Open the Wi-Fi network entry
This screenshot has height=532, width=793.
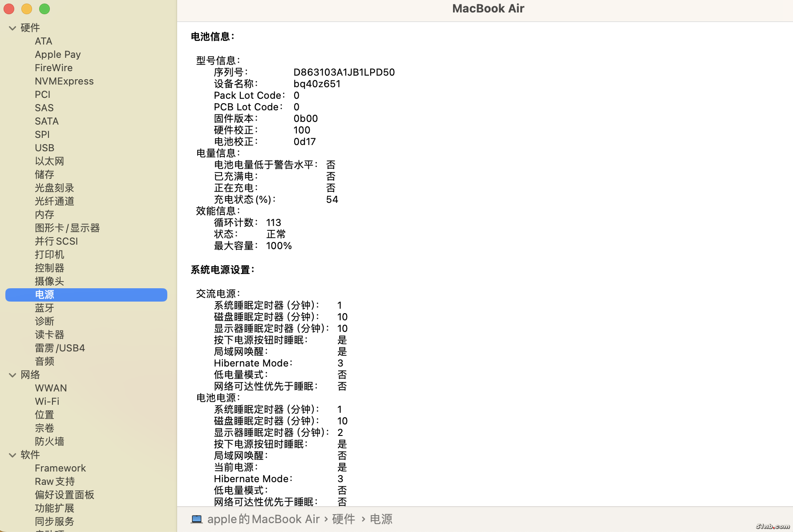(x=47, y=401)
